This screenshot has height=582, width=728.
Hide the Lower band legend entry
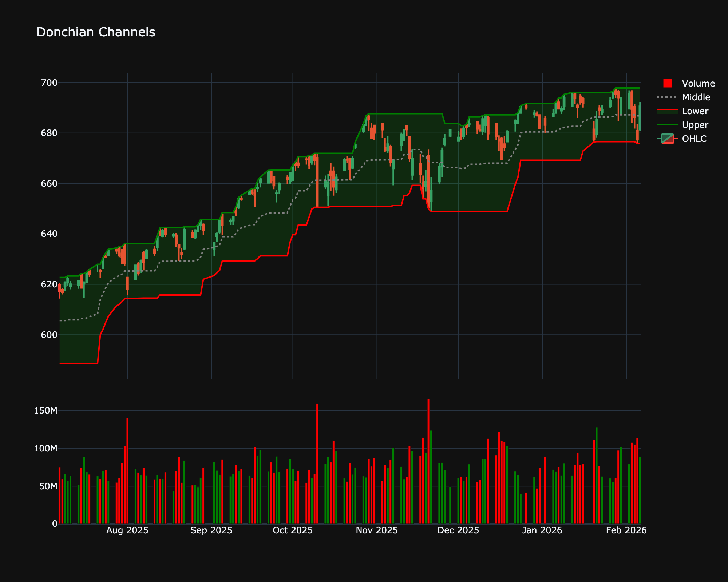point(695,111)
